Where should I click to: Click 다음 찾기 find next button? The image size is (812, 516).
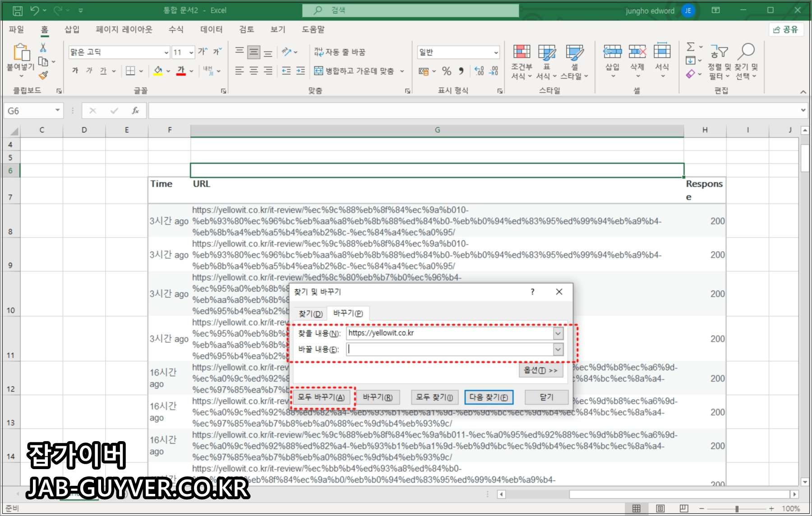click(489, 397)
